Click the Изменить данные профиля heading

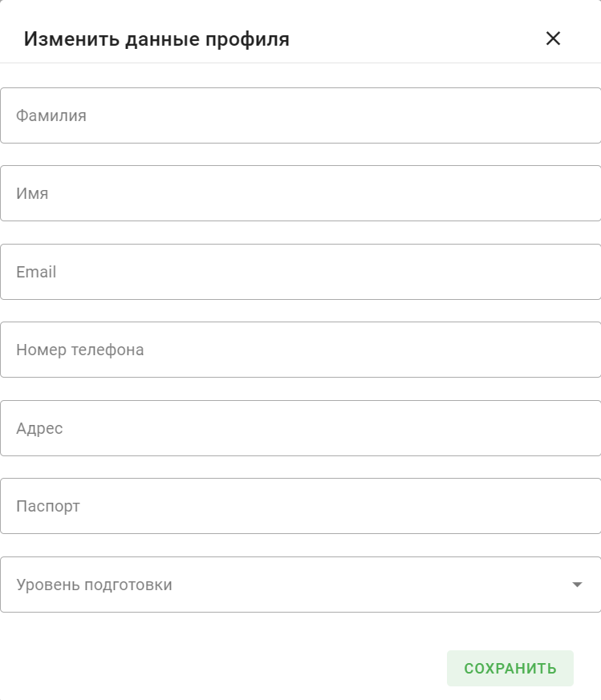click(156, 38)
